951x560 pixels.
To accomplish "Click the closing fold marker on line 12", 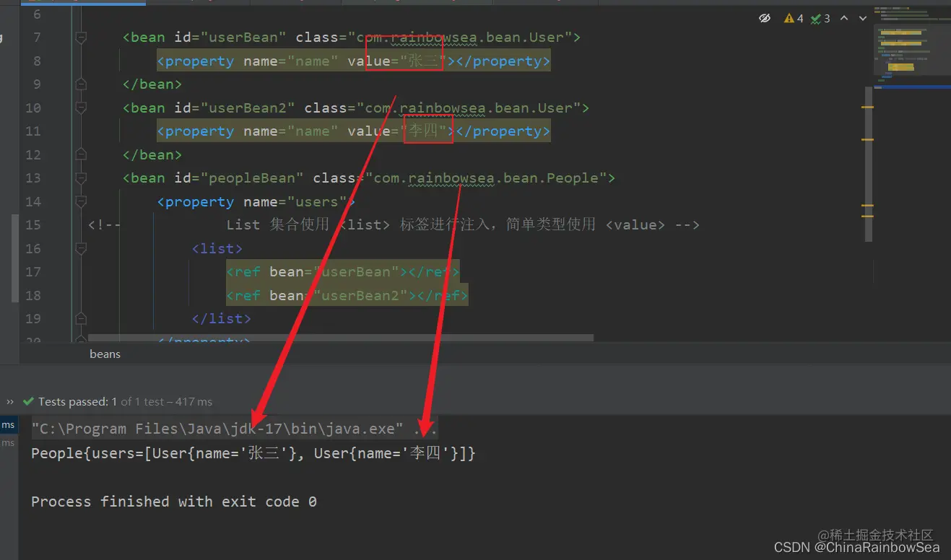I will pyautogui.click(x=81, y=154).
